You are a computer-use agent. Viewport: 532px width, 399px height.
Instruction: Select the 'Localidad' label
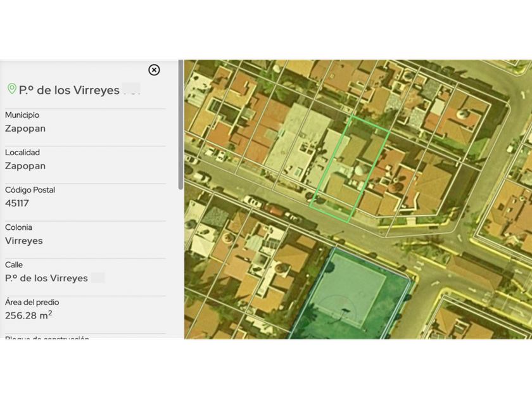point(22,153)
